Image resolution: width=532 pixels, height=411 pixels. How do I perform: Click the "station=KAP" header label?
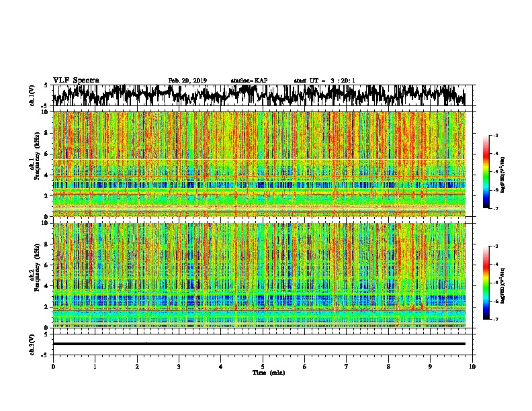click(249, 81)
